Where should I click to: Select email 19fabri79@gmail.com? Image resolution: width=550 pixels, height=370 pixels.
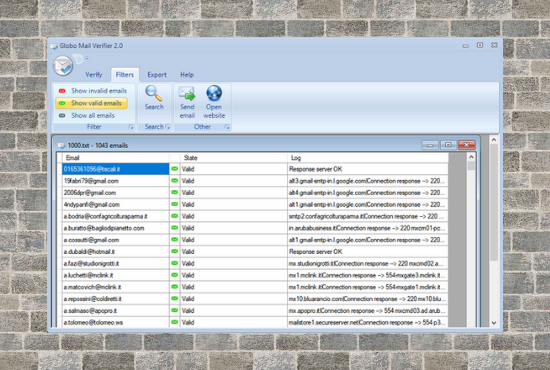click(116, 181)
